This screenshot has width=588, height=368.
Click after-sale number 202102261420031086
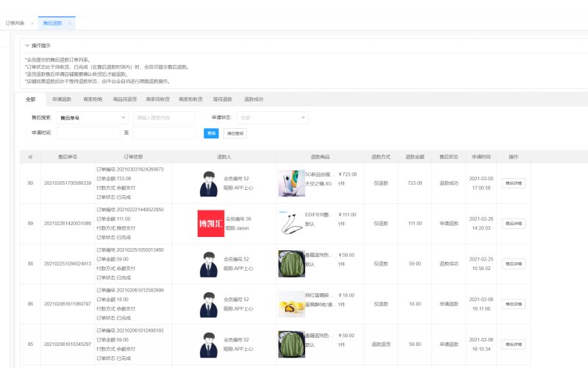(68, 224)
